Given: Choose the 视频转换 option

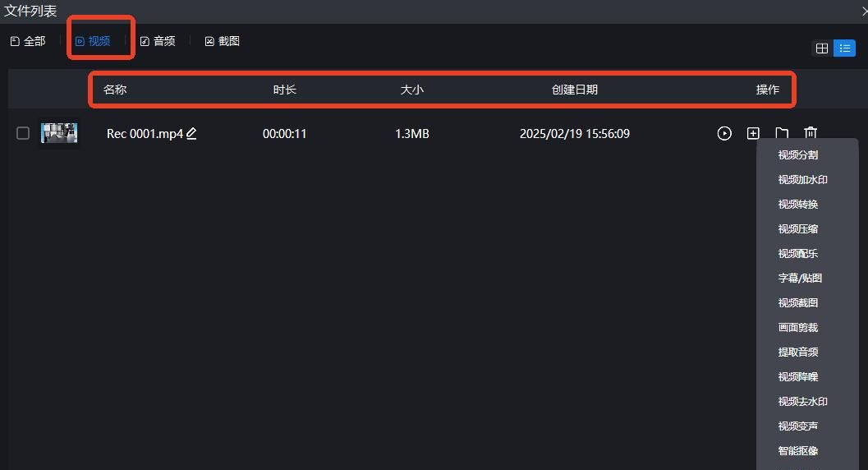Looking at the screenshot, I should 797,205.
